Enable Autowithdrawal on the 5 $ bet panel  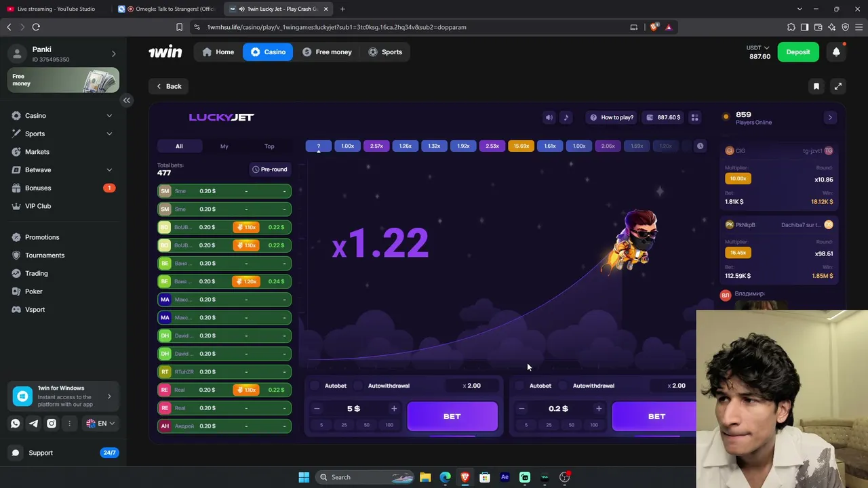point(358,386)
